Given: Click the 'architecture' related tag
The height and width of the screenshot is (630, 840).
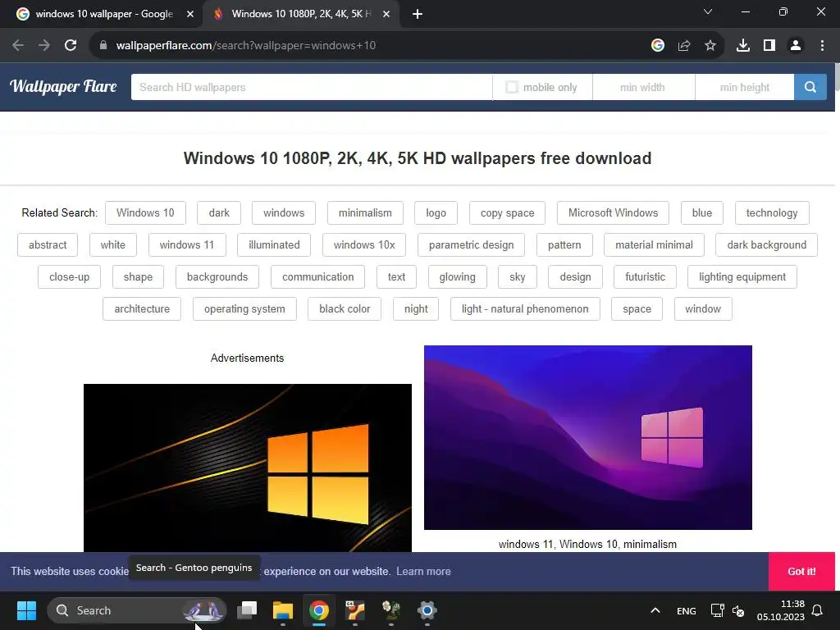Looking at the screenshot, I should tap(142, 309).
